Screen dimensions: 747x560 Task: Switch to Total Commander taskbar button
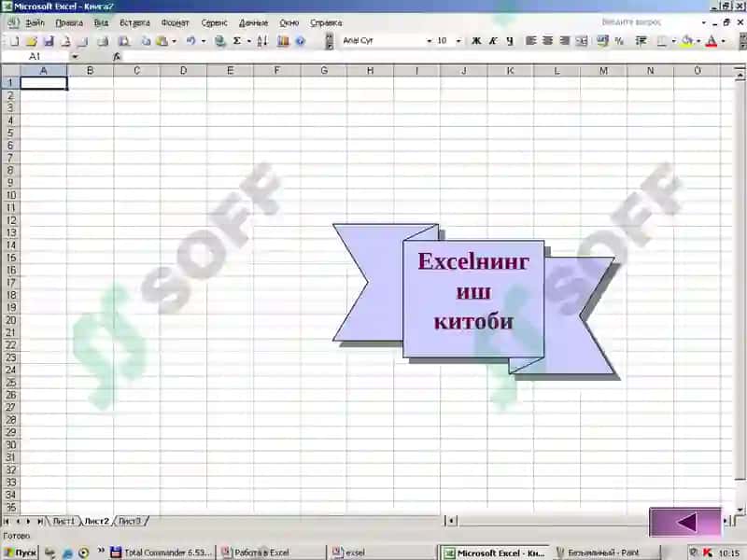click(x=162, y=553)
